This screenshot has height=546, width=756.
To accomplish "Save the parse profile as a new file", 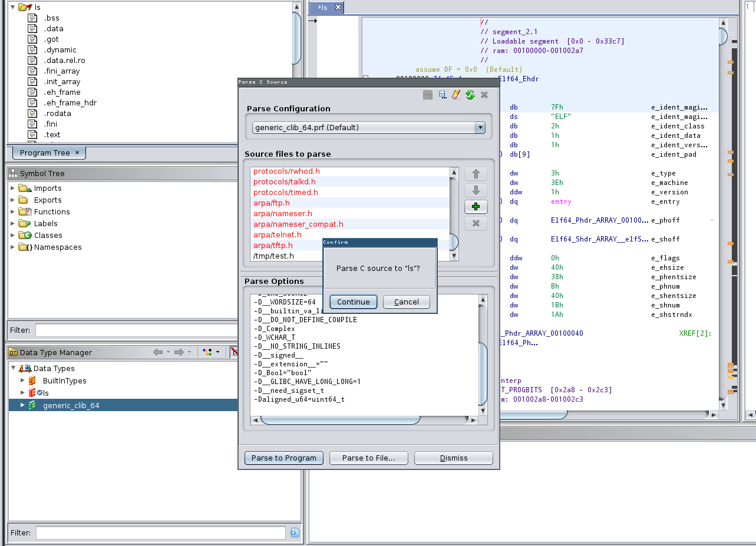I will pyautogui.click(x=442, y=94).
